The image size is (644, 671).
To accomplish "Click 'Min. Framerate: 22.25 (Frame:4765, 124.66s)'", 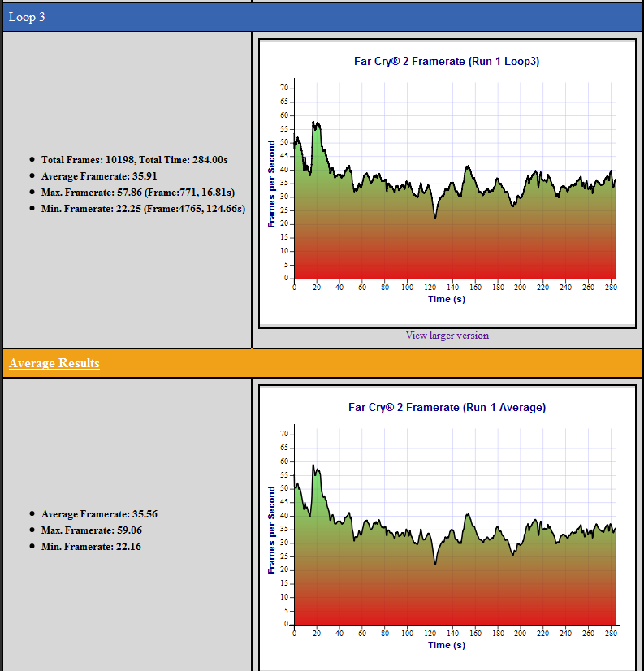I will tap(143, 209).
